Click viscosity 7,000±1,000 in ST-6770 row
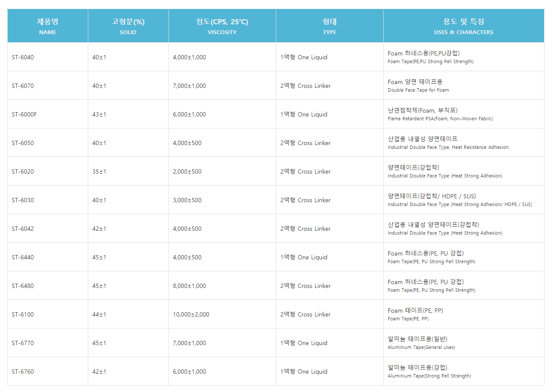The height and width of the screenshot is (392, 553). [x=189, y=343]
